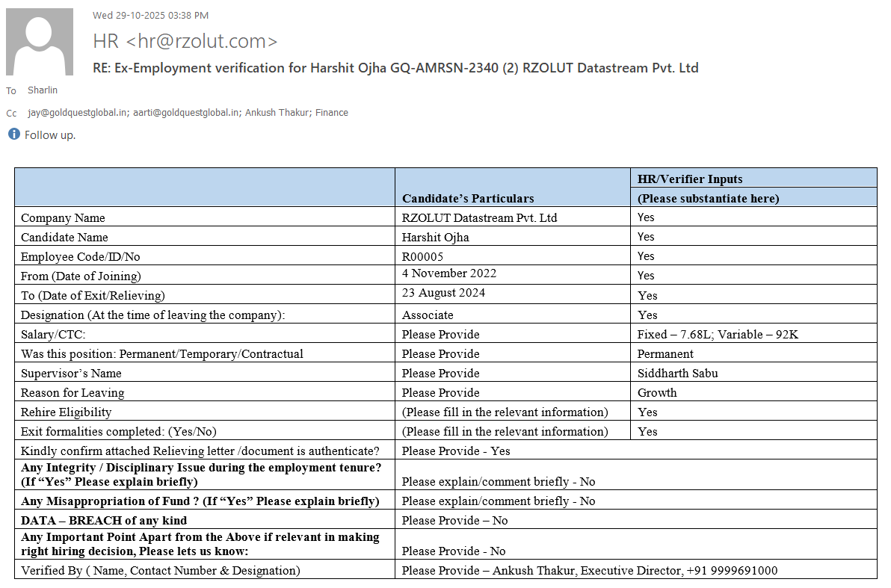Image resolution: width=891 pixels, height=588 pixels.
Task: Select the To recipient Sharlin
Action: [43, 90]
